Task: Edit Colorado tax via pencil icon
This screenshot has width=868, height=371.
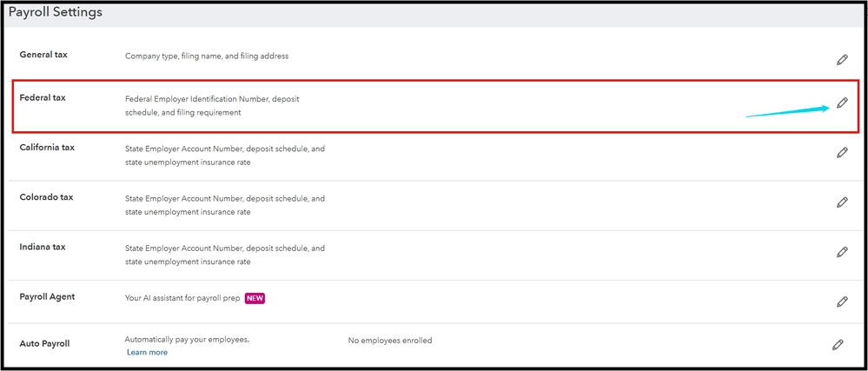Action: coord(841,202)
